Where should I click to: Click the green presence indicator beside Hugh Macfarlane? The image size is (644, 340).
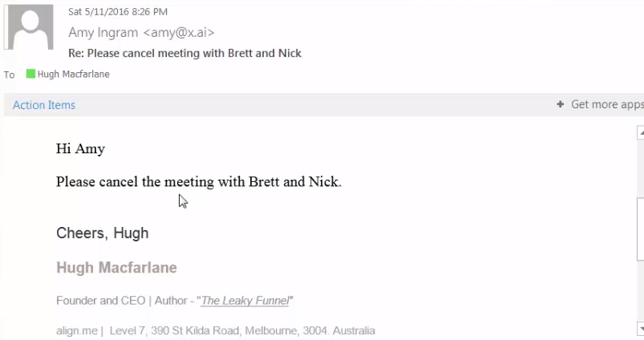point(31,74)
